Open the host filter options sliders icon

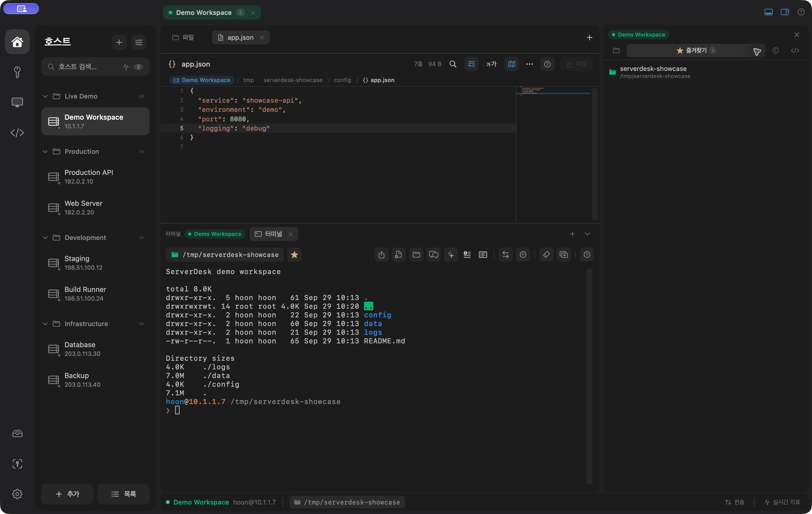pos(138,43)
